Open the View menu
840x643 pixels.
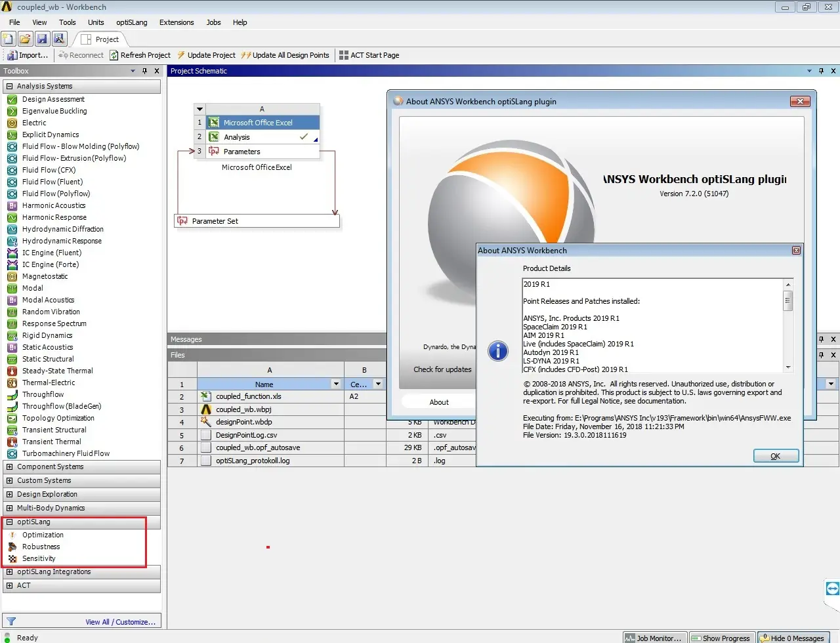(x=40, y=22)
